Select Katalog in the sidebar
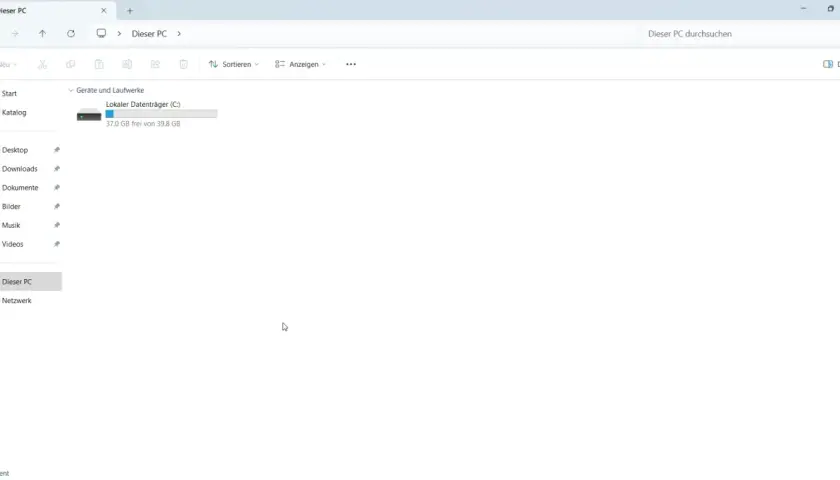Screen dimensions: 840x480 (14, 112)
